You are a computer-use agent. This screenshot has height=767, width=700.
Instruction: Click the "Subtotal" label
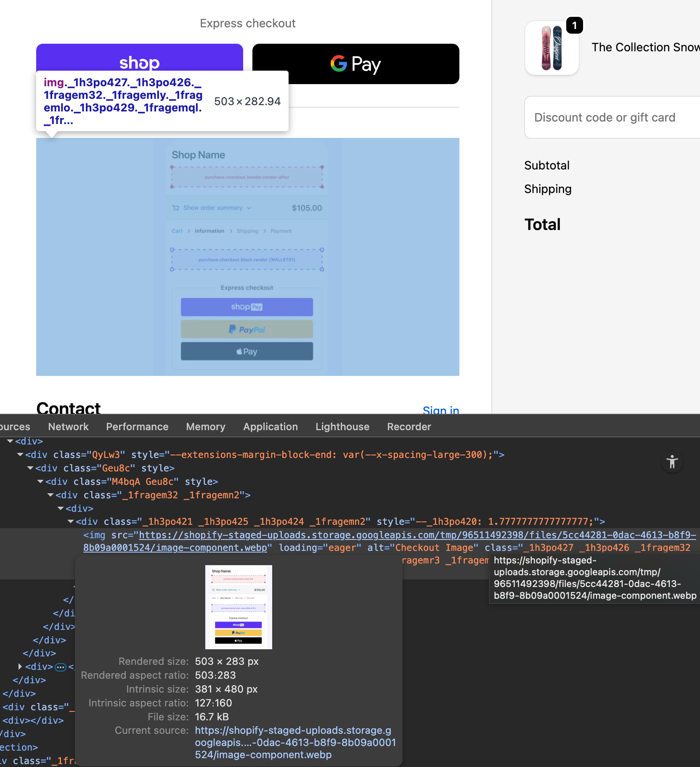pyautogui.click(x=547, y=165)
